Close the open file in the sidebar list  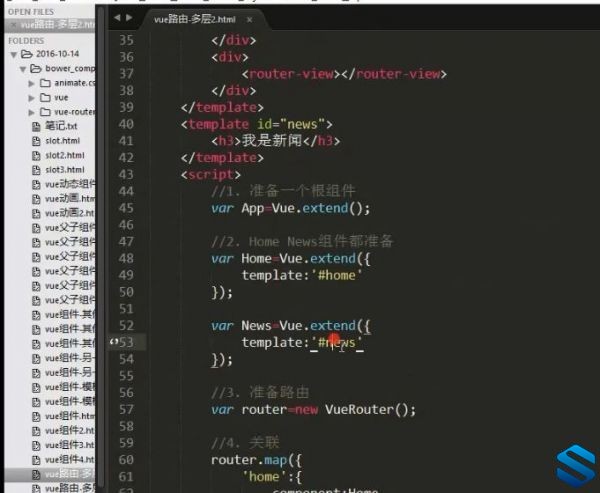tap(14, 25)
